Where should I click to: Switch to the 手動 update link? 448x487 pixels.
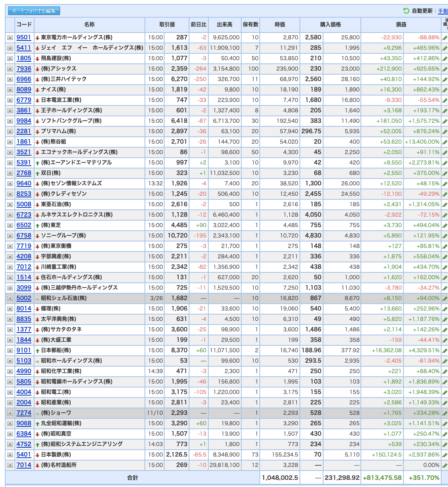tap(443, 11)
